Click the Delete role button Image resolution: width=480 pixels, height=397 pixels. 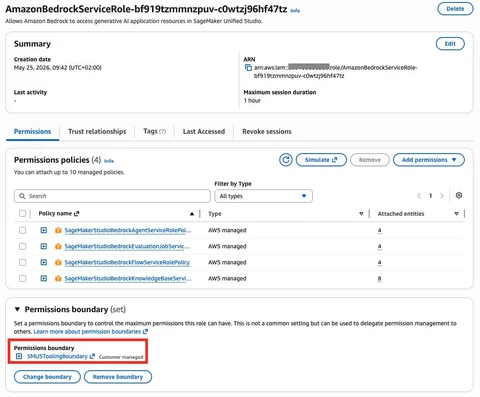click(x=455, y=9)
